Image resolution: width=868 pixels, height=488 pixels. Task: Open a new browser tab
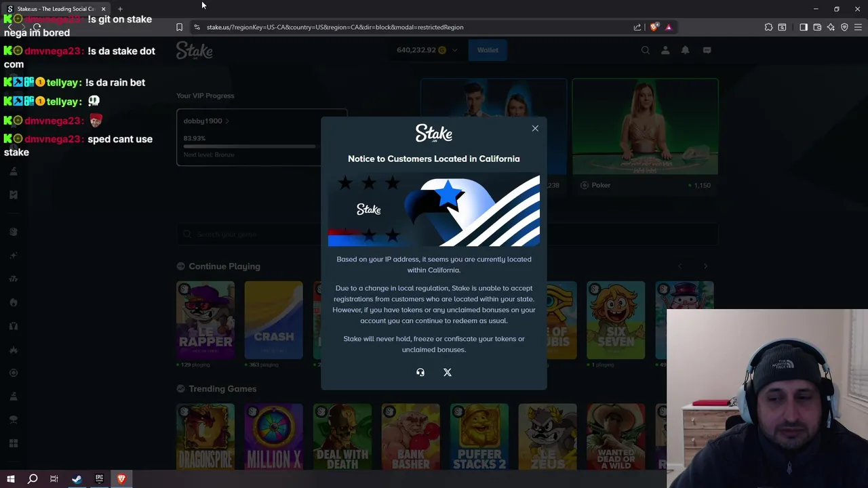click(120, 9)
